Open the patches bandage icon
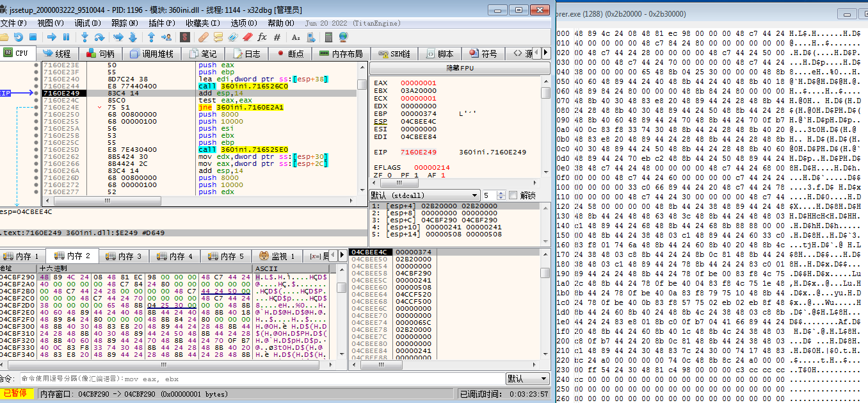868x403 pixels. (x=203, y=37)
